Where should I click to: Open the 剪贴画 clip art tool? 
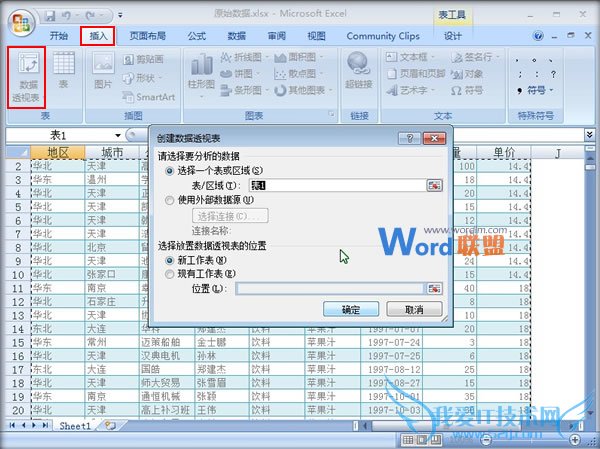(143, 59)
